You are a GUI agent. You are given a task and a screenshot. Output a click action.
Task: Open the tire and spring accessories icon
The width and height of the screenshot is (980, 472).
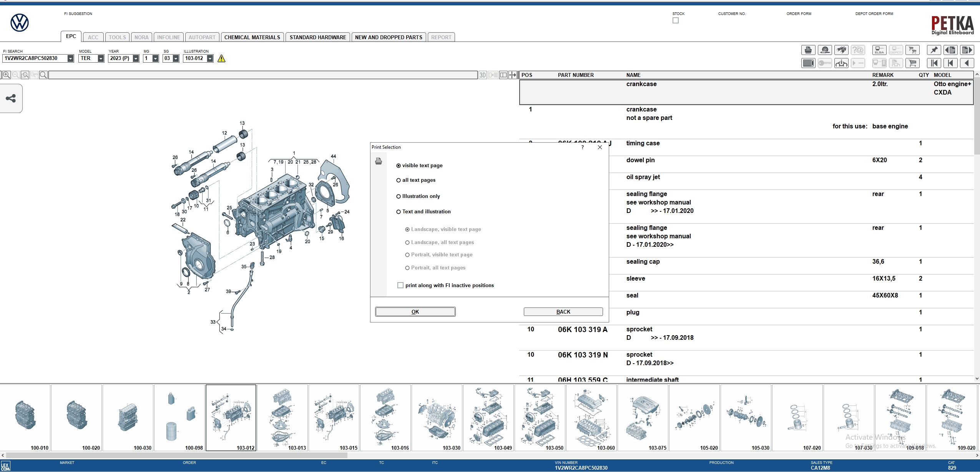click(825, 50)
